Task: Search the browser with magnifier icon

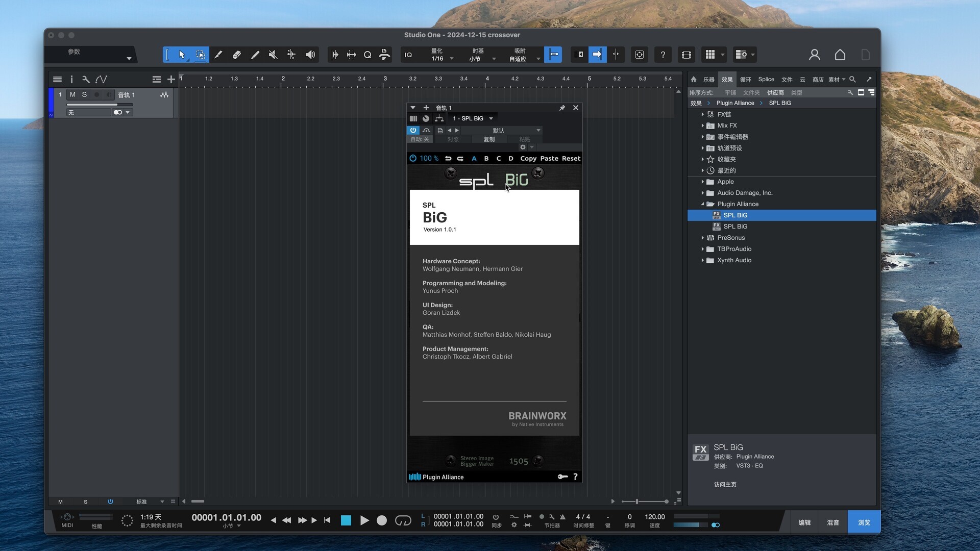Action: pos(852,80)
